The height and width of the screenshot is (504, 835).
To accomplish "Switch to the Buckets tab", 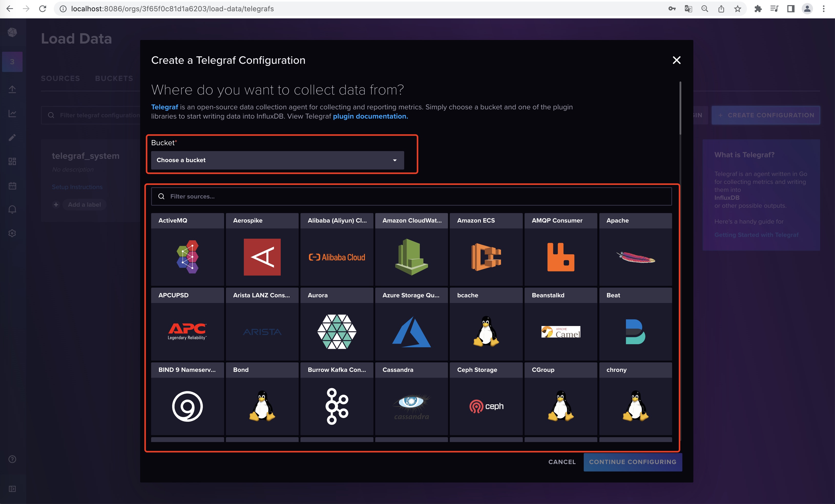I will [x=114, y=78].
